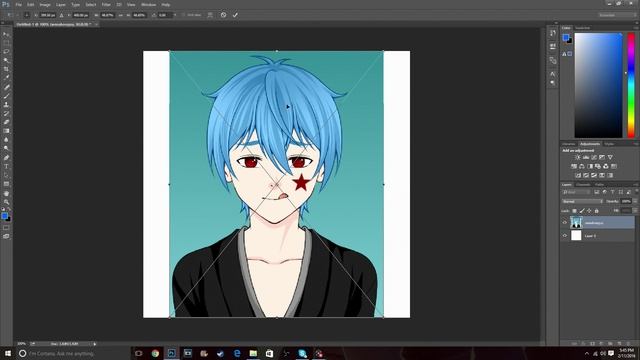Screen dimensions: 640x360
Task: Switch to the Paths tab
Action: [x=599, y=184]
